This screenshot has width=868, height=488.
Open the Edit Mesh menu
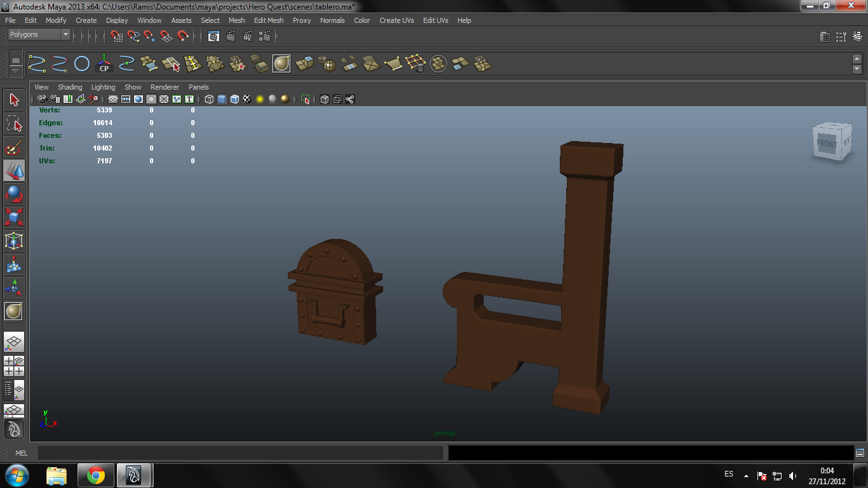(269, 20)
